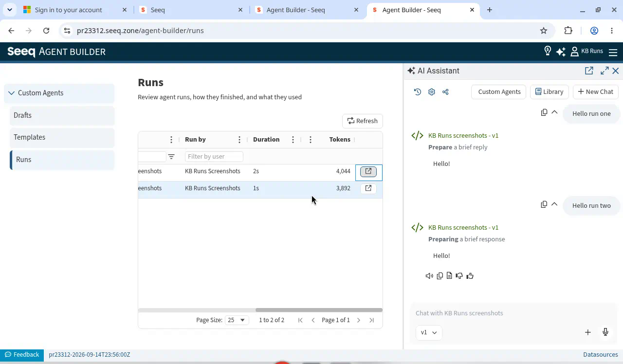
Task: Copy the 'Hello run one' message
Action: point(544,112)
